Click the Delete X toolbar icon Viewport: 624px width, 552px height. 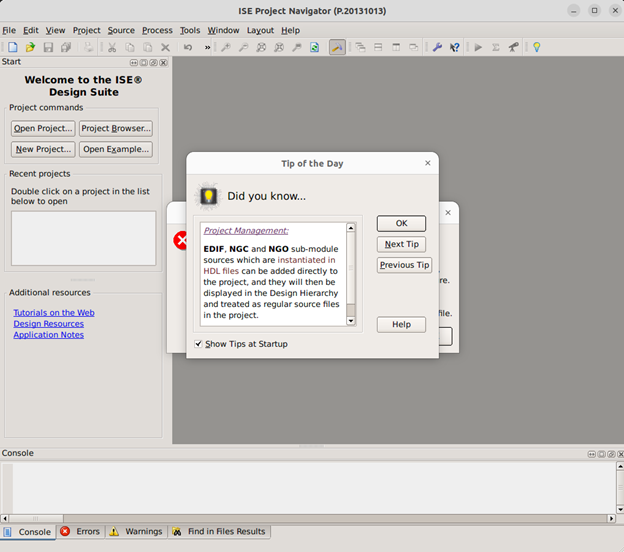165,47
